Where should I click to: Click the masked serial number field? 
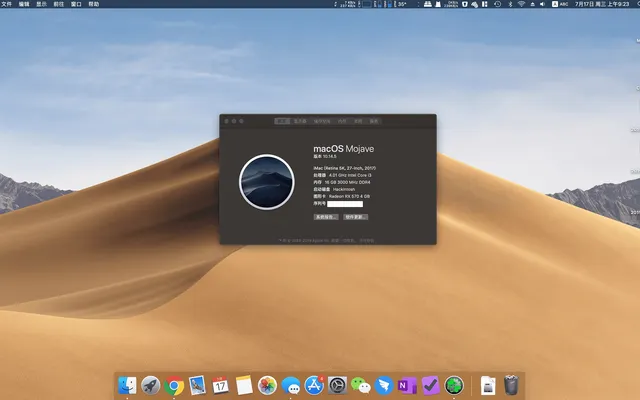(x=345, y=204)
